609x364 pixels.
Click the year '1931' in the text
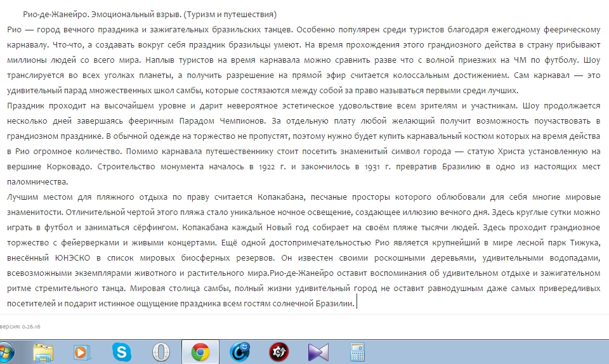point(372,167)
